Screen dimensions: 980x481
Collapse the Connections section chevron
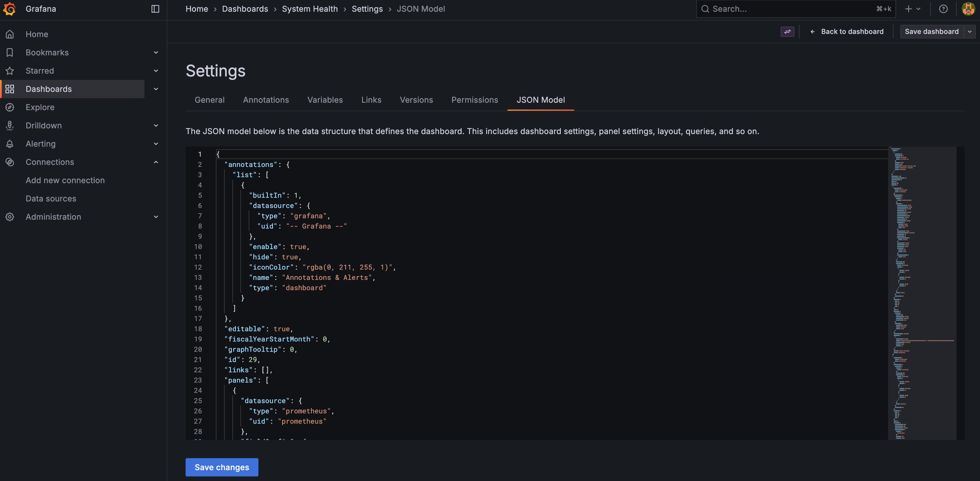click(156, 162)
